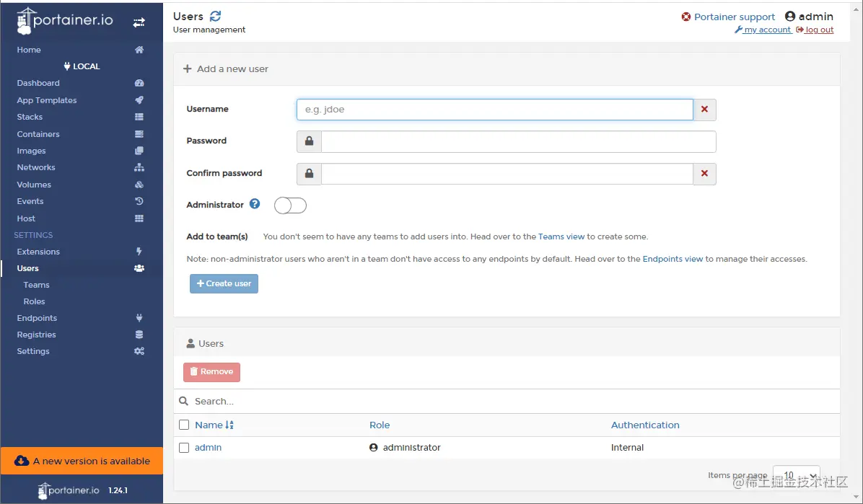Click the Create user button
The width and height of the screenshot is (863, 504).
[x=224, y=284]
